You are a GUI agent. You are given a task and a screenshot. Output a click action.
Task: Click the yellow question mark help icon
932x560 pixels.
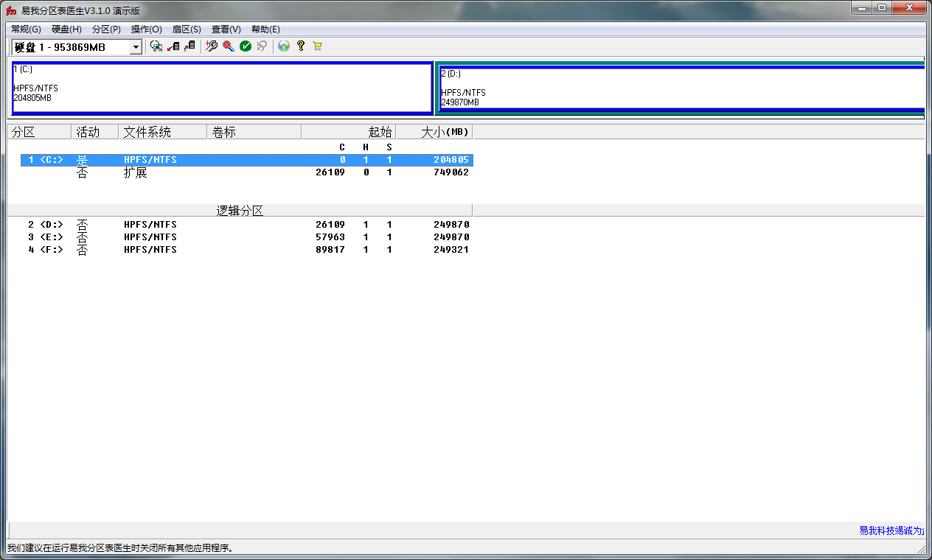[301, 46]
